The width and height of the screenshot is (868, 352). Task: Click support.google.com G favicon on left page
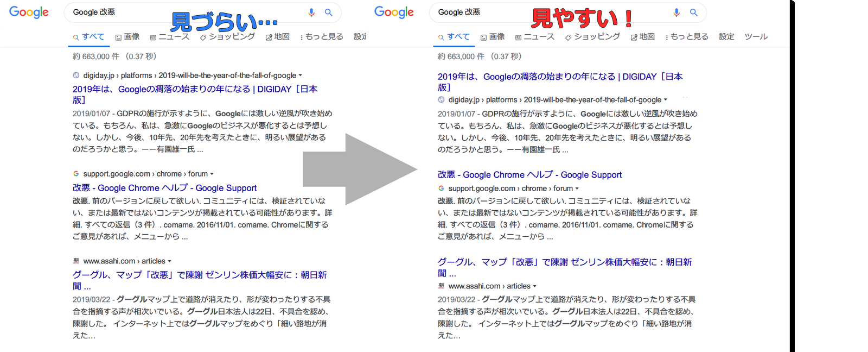click(x=76, y=174)
